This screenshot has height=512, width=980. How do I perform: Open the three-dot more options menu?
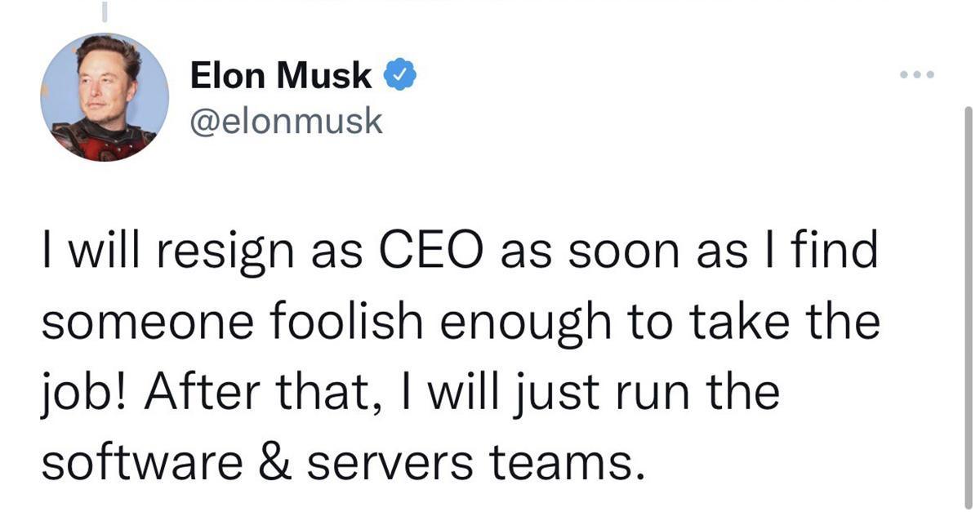point(914,75)
